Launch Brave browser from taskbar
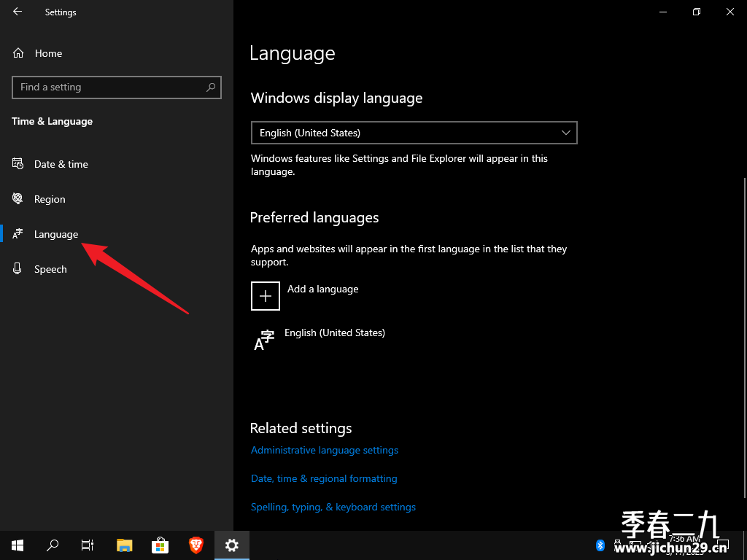 click(x=196, y=545)
